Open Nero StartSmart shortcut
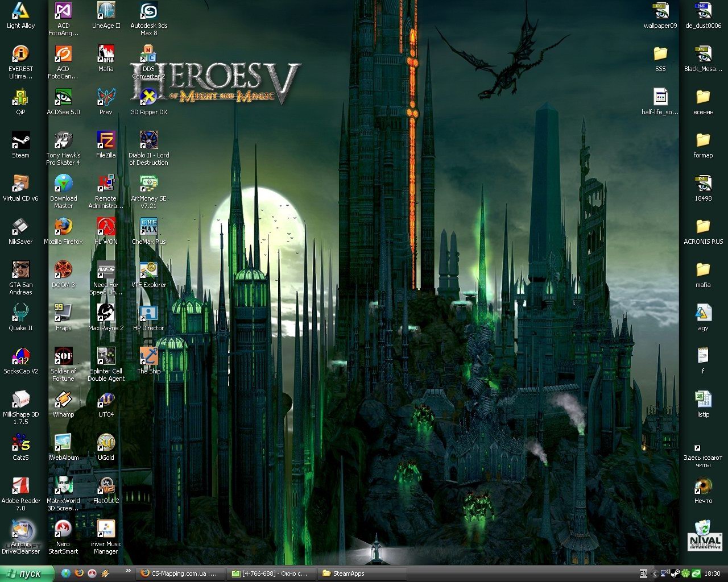The width and height of the screenshot is (728, 582). [x=63, y=530]
